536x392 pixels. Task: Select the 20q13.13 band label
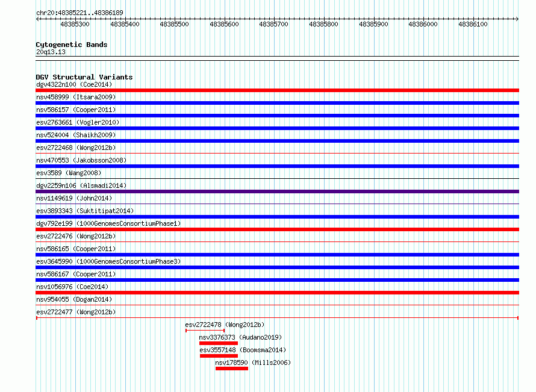51,52
